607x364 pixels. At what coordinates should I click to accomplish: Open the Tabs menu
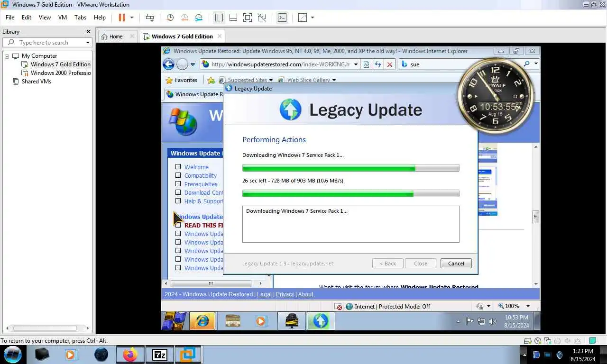point(81,18)
